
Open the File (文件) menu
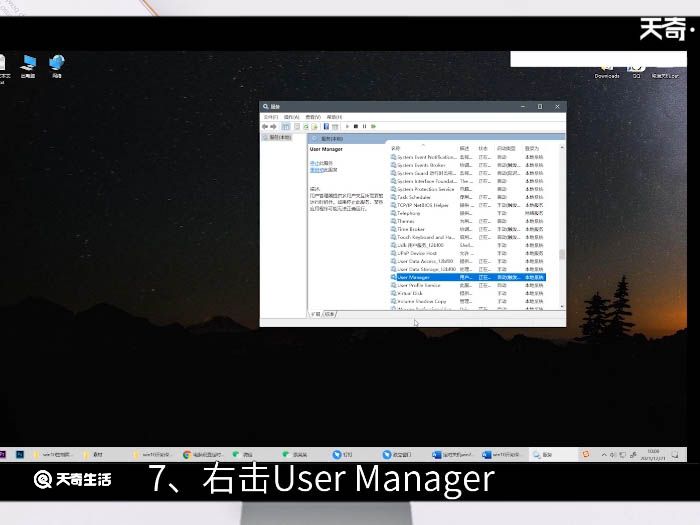(x=271, y=117)
